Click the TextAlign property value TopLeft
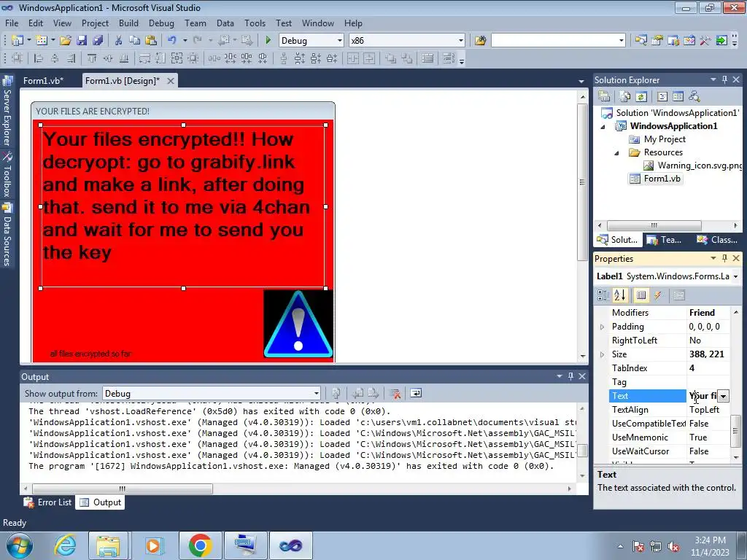 [x=704, y=410]
